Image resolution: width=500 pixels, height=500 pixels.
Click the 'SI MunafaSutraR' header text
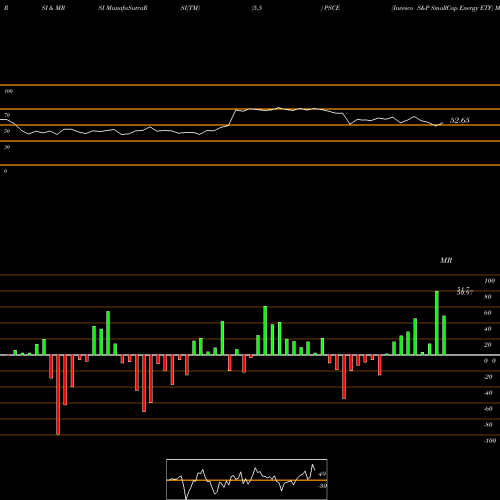[x=123, y=8]
